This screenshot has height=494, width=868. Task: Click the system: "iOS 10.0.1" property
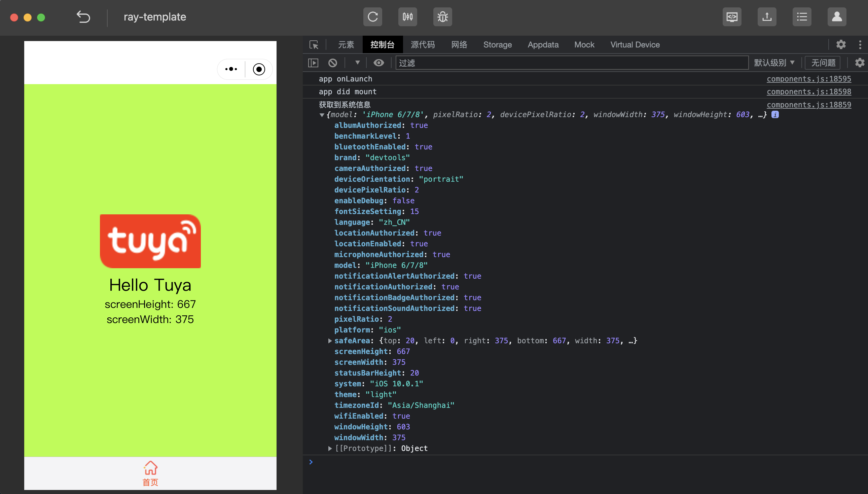point(378,383)
